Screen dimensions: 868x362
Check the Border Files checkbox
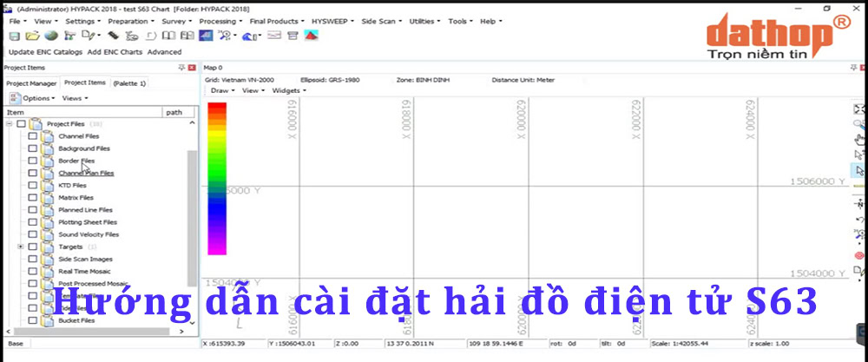[33, 161]
